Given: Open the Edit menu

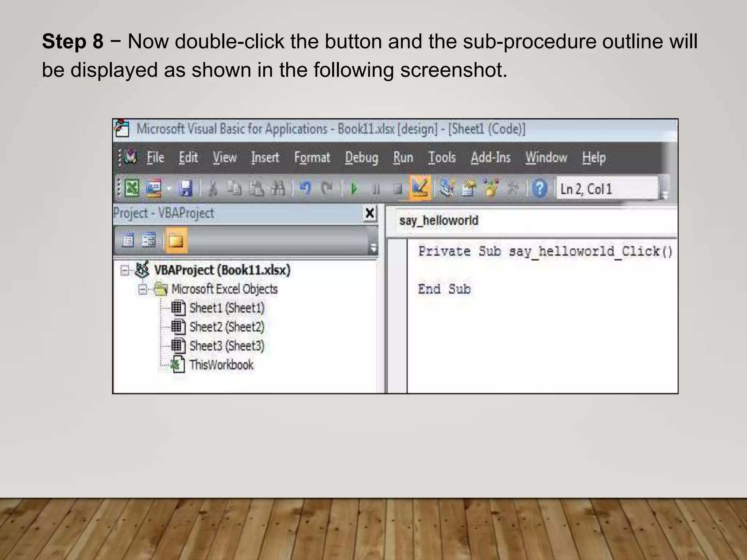Looking at the screenshot, I should click(188, 157).
